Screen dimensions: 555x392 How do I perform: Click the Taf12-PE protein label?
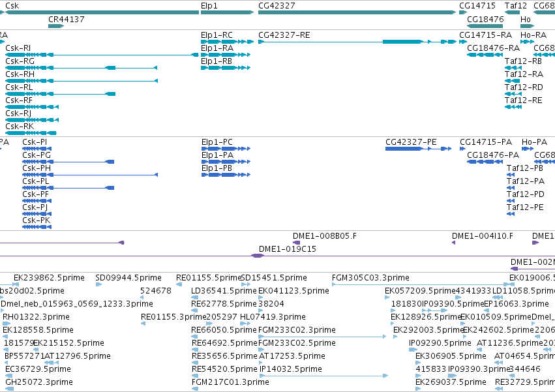tap(525, 207)
